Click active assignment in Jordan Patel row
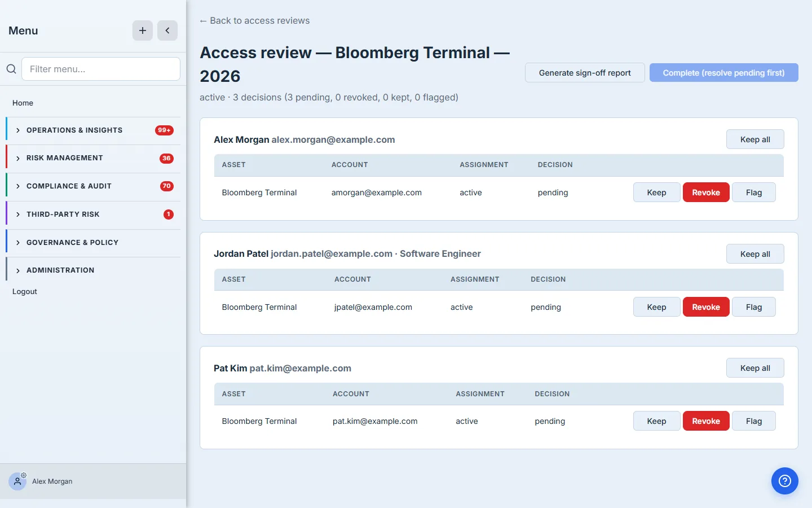Image resolution: width=812 pixels, height=508 pixels. (462, 307)
